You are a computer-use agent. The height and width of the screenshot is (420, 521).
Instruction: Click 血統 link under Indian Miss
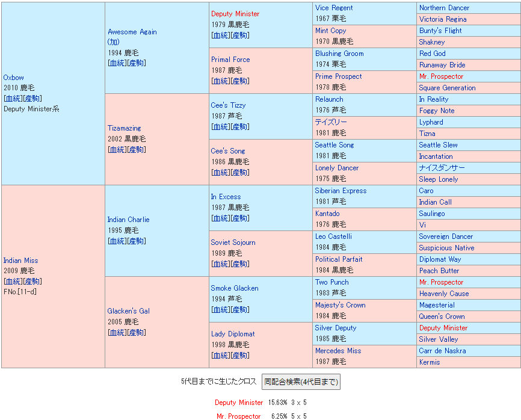(13, 282)
